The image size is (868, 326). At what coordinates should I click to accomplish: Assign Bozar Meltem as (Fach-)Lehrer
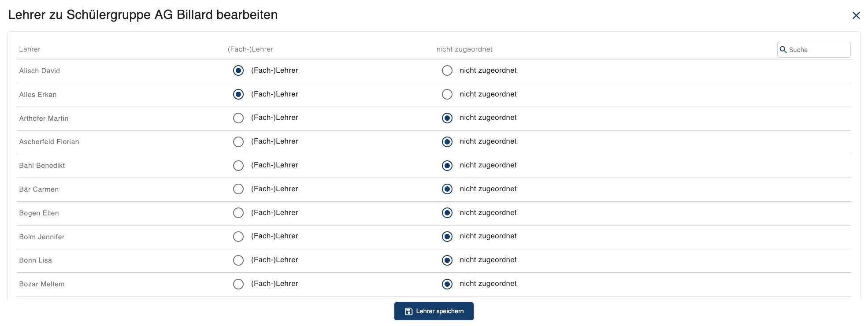click(238, 284)
